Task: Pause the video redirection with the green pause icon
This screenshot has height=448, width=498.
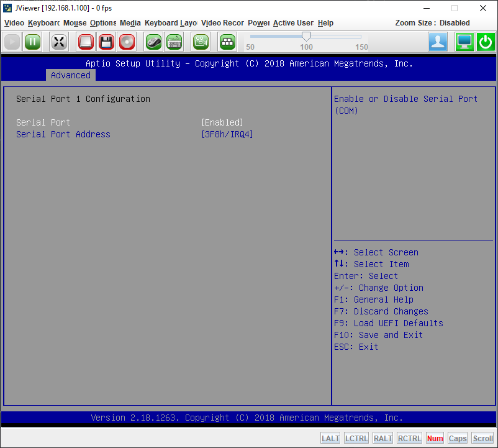Action: (x=32, y=42)
